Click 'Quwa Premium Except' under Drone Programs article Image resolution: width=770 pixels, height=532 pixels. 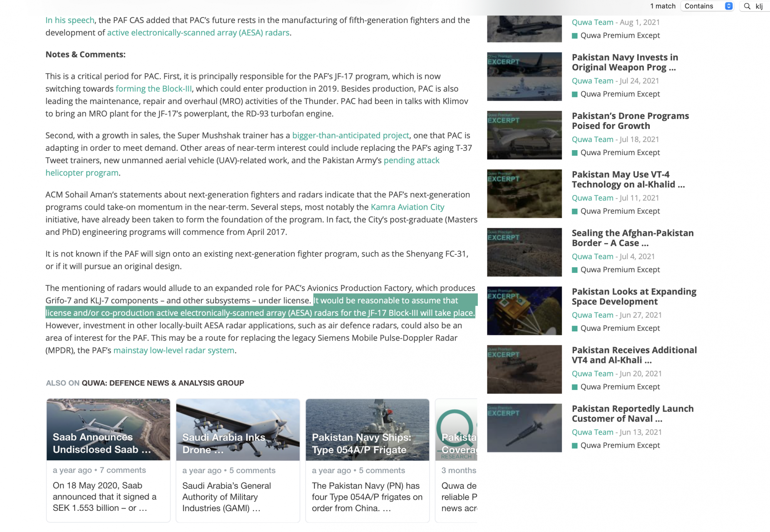(x=620, y=152)
